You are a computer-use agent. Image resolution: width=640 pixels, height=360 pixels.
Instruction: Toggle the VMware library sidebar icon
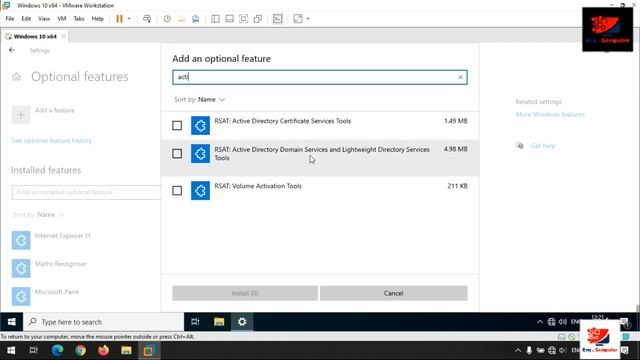tap(215, 19)
